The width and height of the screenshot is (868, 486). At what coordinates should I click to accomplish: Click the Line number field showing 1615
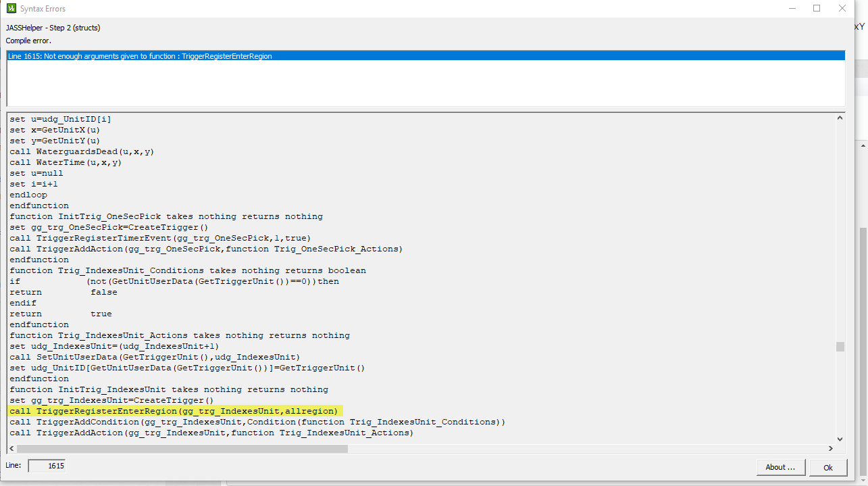pyautogui.click(x=47, y=466)
